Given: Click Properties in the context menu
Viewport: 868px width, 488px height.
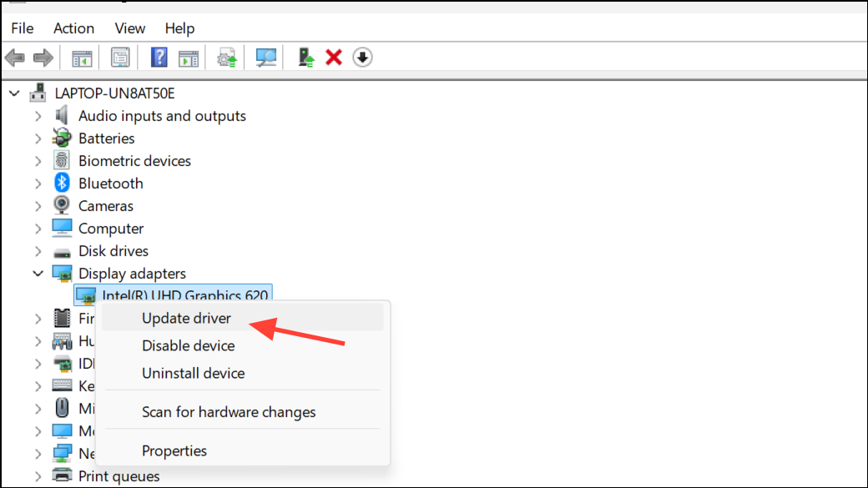Looking at the screenshot, I should [174, 450].
